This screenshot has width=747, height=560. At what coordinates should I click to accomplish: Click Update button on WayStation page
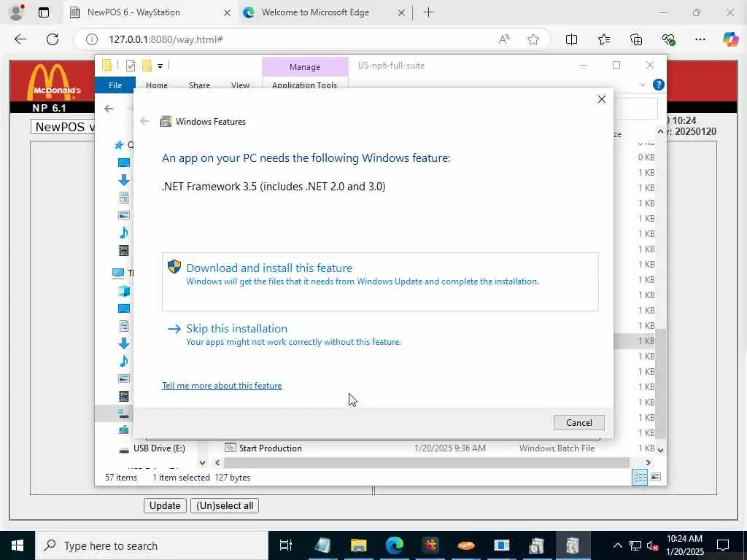(165, 506)
